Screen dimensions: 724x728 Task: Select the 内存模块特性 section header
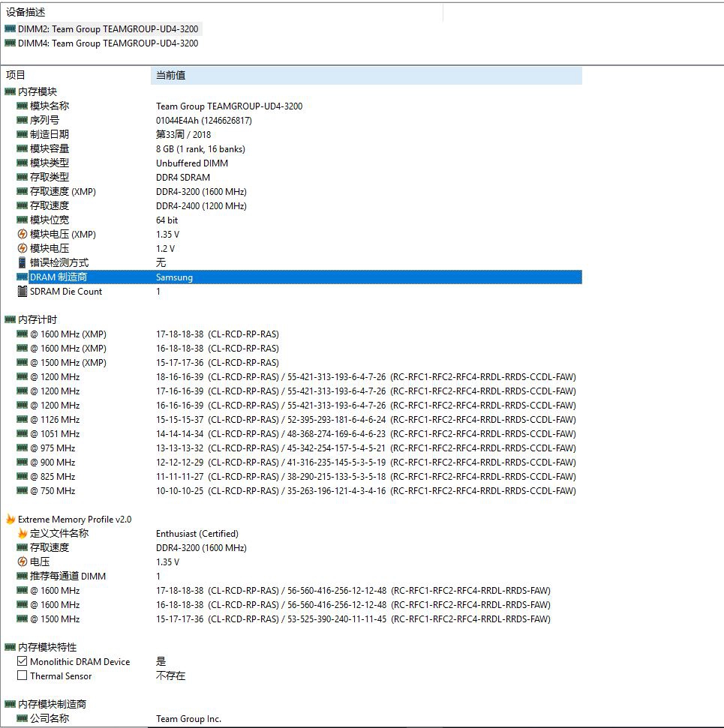pyautogui.click(x=47, y=647)
